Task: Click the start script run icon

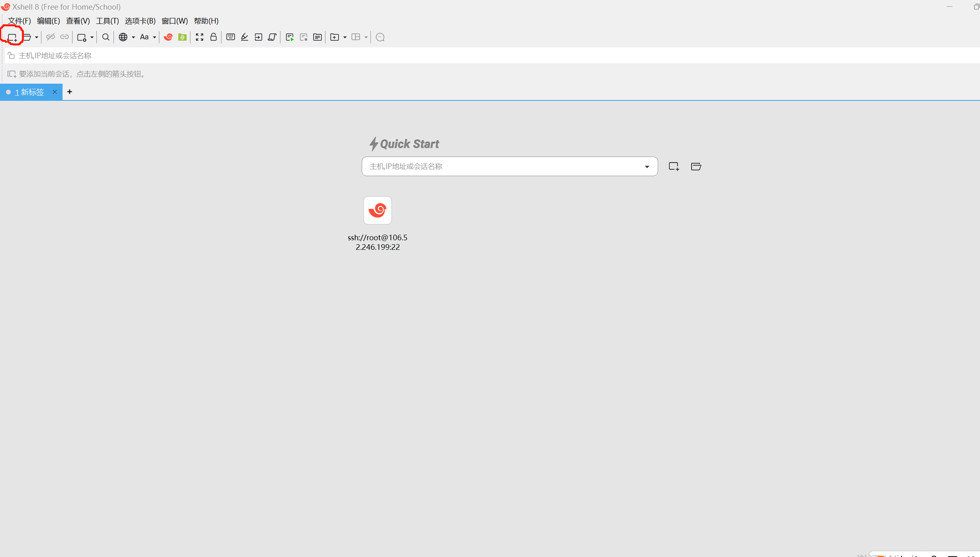Action: (x=290, y=37)
